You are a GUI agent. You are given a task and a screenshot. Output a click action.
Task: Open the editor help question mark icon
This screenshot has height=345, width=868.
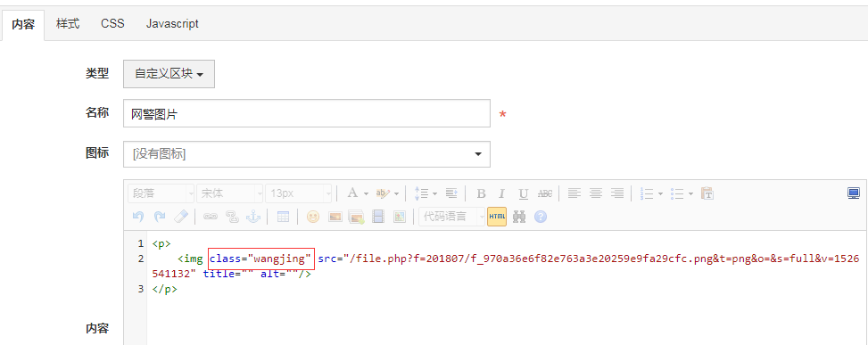pos(541,217)
